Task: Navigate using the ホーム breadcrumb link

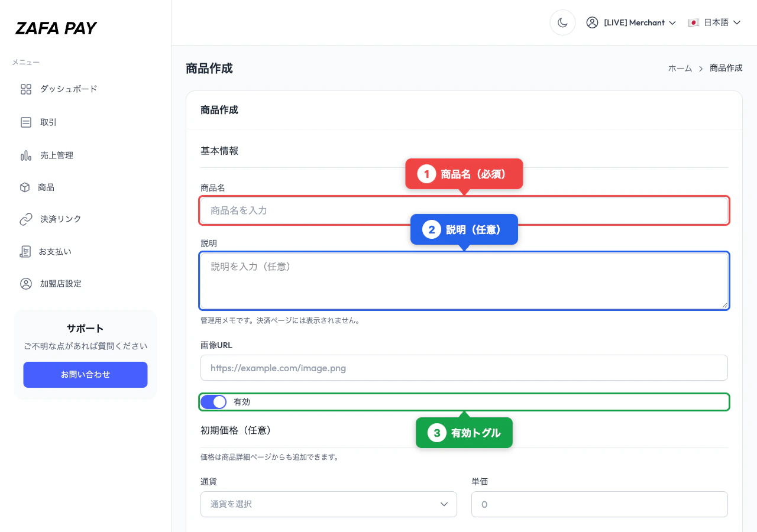Action: [x=680, y=68]
